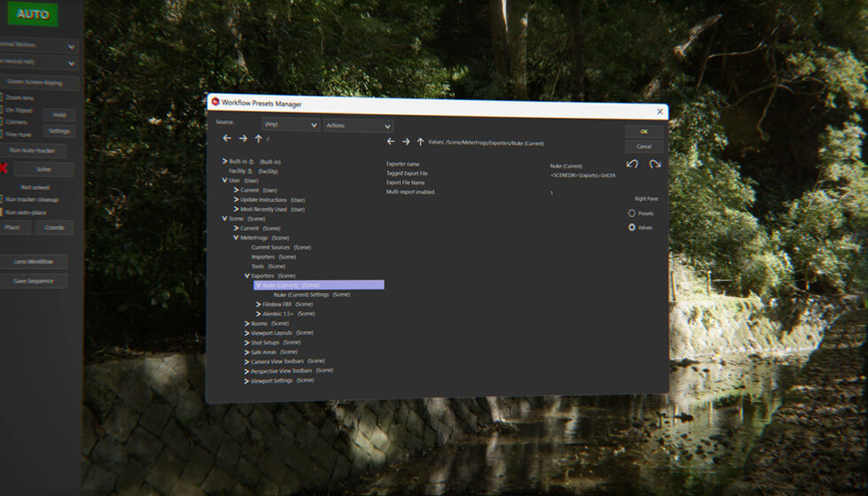The width and height of the screenshot is (868, 496).
Task: Expand the Viewport Settings node
Action: click(247, 381)
